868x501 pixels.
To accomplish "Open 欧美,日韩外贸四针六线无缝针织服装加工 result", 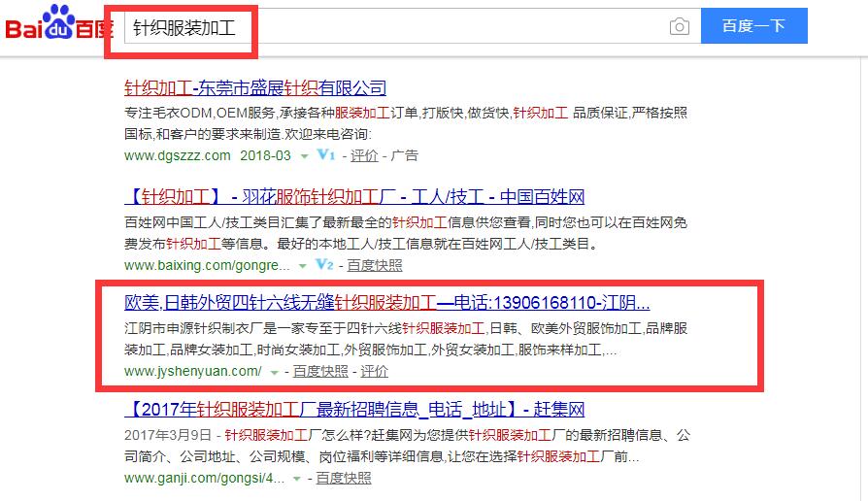I will 386,302.
